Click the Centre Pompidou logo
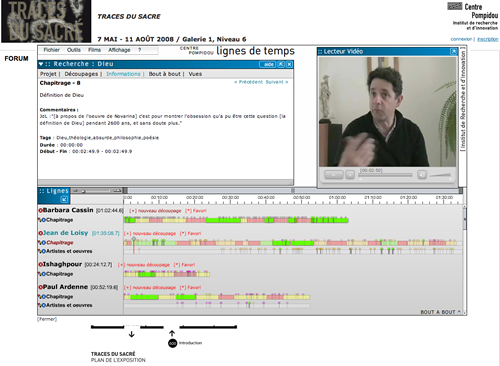The height and width of the screenshot is (366, 500). point(473,15)
